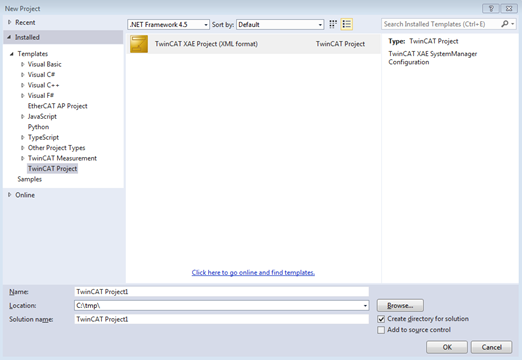Viewport: 522px width, 360px height.
Task: Confirm with the OK button
Action: (x=447, y=347)
